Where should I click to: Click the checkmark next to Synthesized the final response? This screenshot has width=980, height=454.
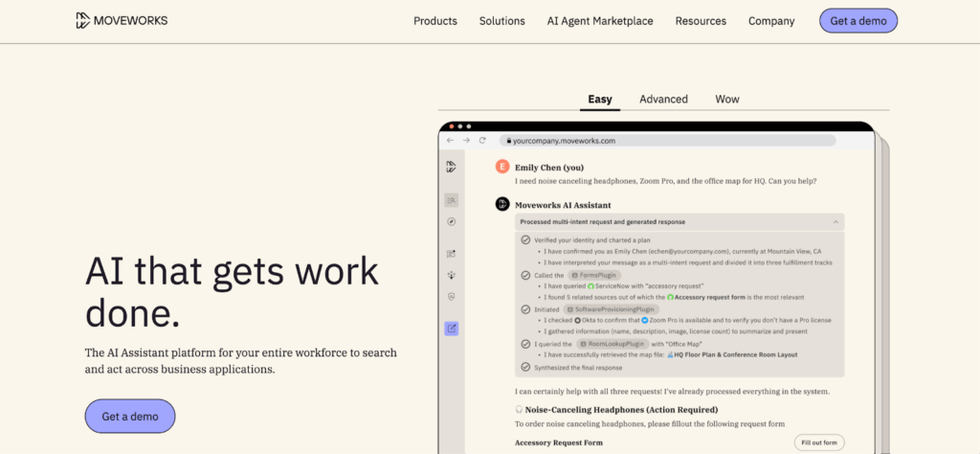(525, 367)
